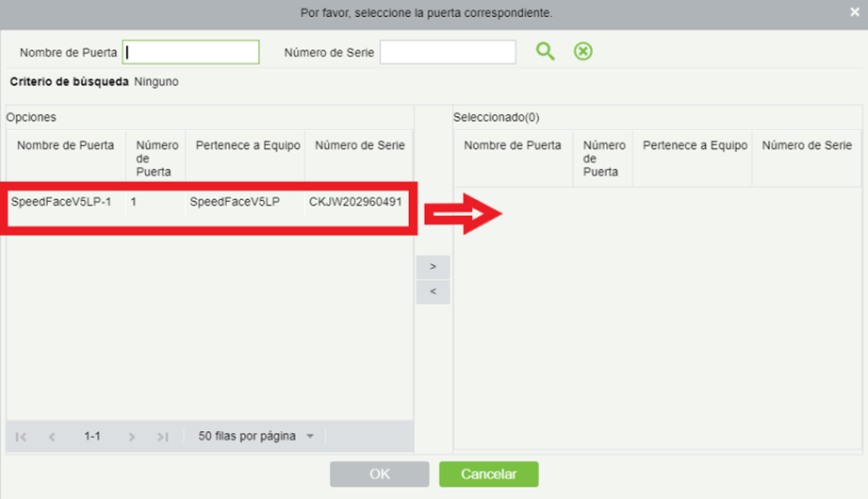Go to next page of options list
Image resolution: width=868 pixels, height=499 pixels.
[x=132, y=437]
